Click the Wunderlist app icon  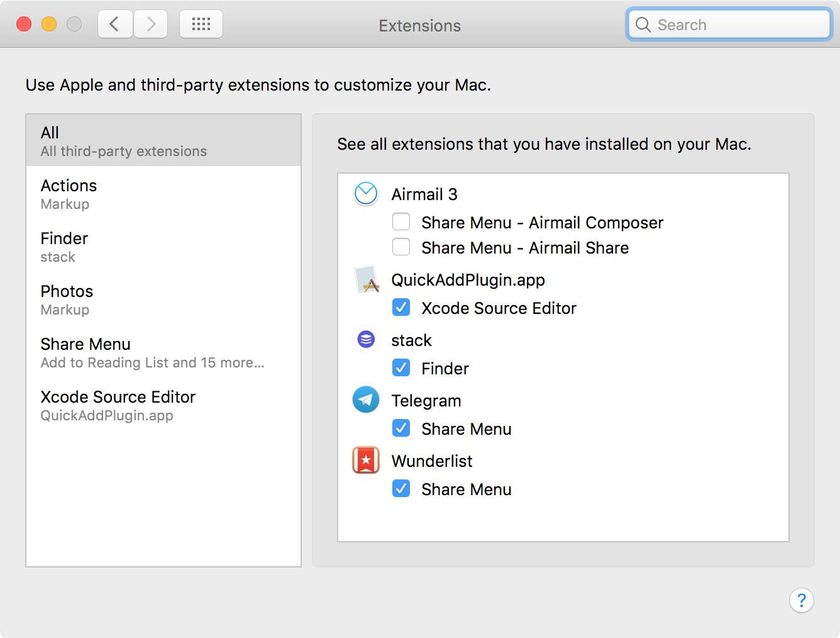[366, 460]
